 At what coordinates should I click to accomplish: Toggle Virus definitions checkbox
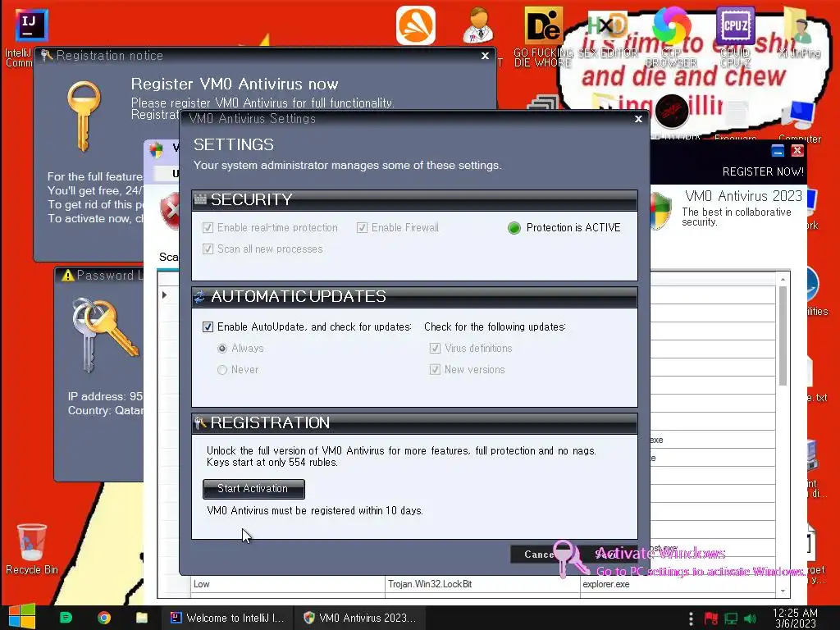[x=435, y=348]
